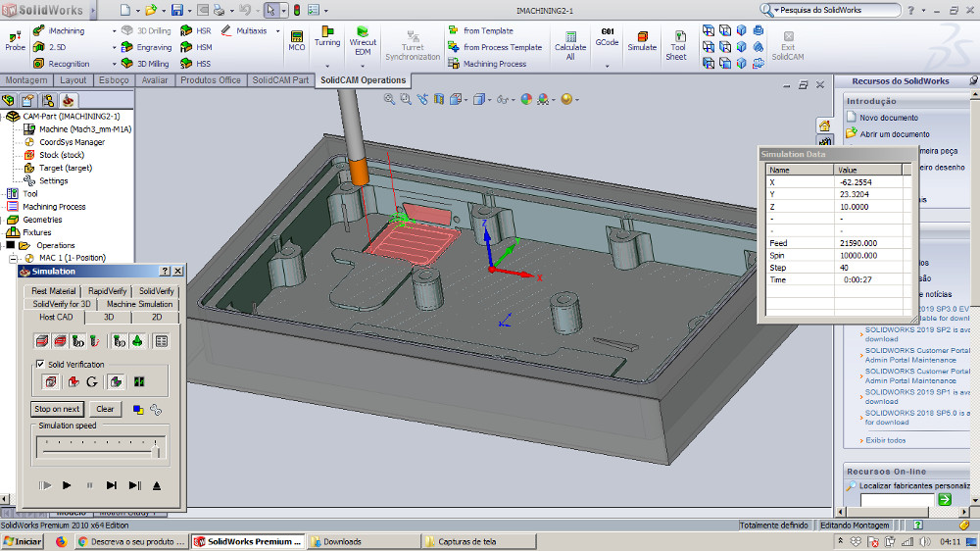The width and height of the screenshot is (980, 551).
Task: Switch to the Montagem tab
Action: 26,80
